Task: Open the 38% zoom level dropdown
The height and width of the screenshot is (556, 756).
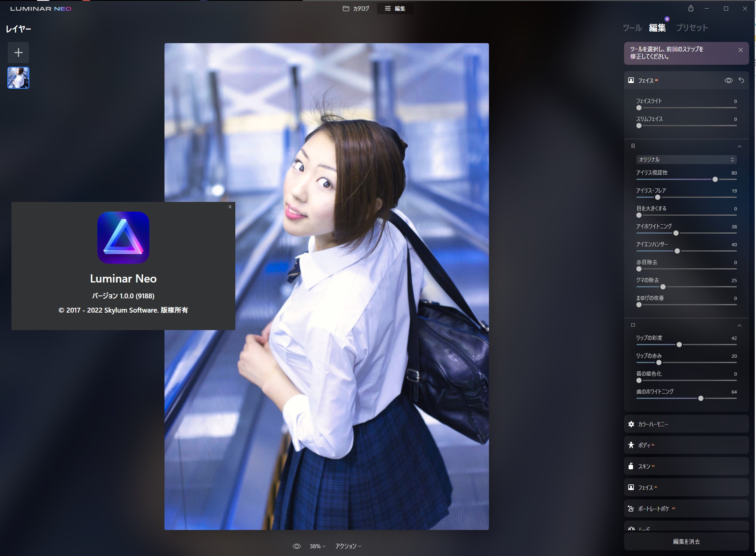Action: click(318, 546)
